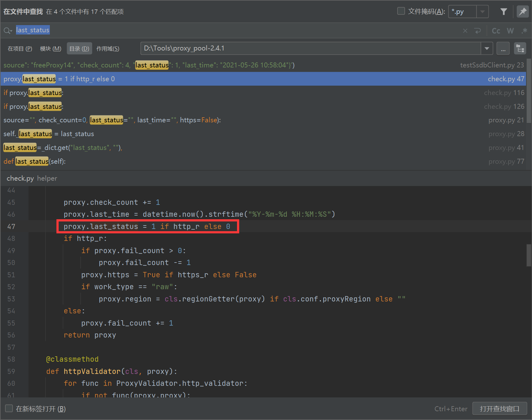The image size is (532, 420).
Task: Select the check.py helper preview tab
Action: [x=20, y=178]
